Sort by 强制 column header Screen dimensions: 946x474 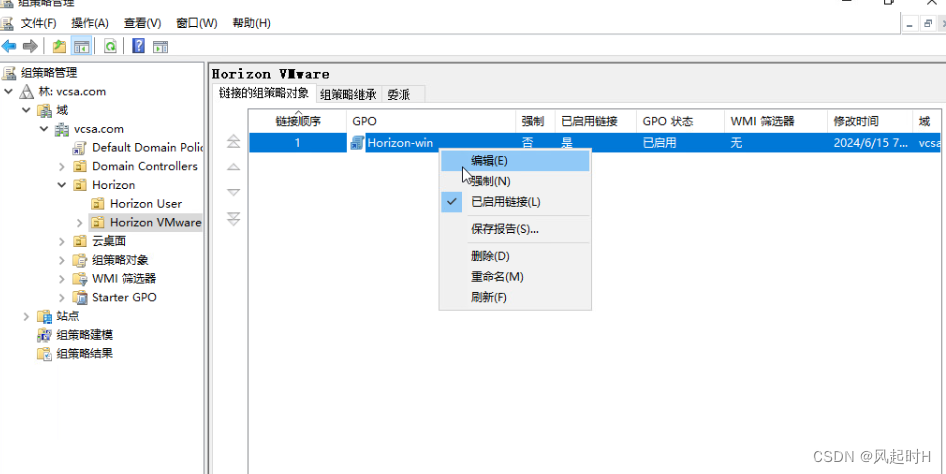click(x=535, y=121)
